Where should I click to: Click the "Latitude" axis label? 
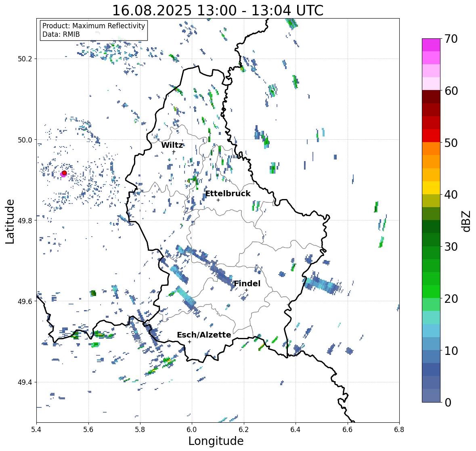click(x=10, y=222)
